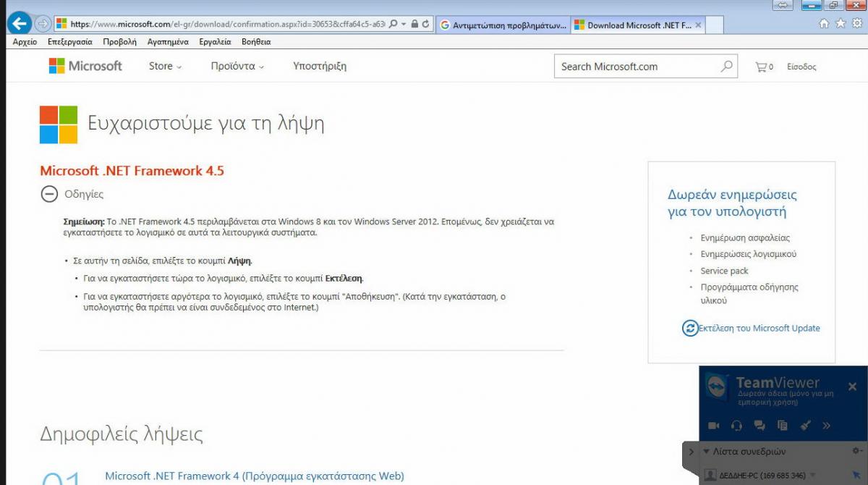
Task: Open the Βοήθεια menu
Action: click(256, 42)
